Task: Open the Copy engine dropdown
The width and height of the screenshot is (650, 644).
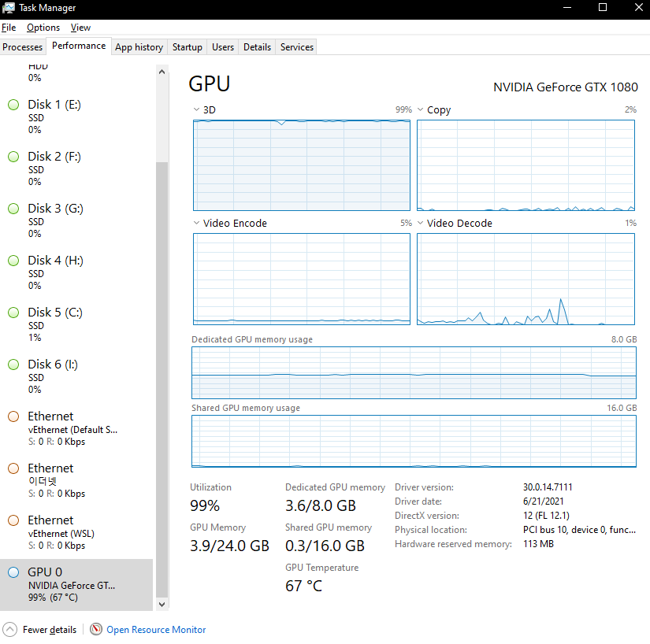Action: point(421,109)
